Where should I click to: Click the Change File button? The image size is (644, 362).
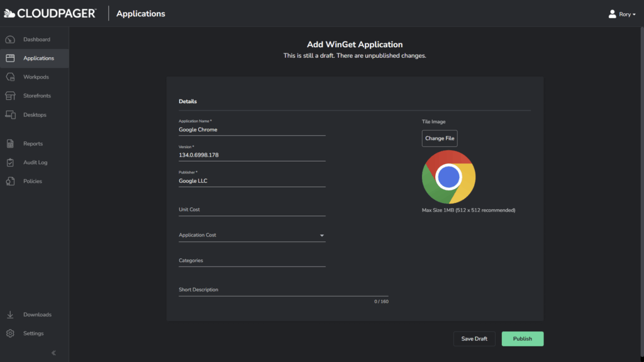440,138
